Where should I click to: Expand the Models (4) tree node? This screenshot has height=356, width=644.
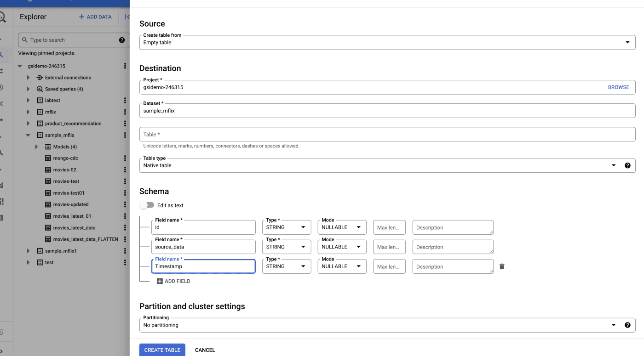pos(37,147)
